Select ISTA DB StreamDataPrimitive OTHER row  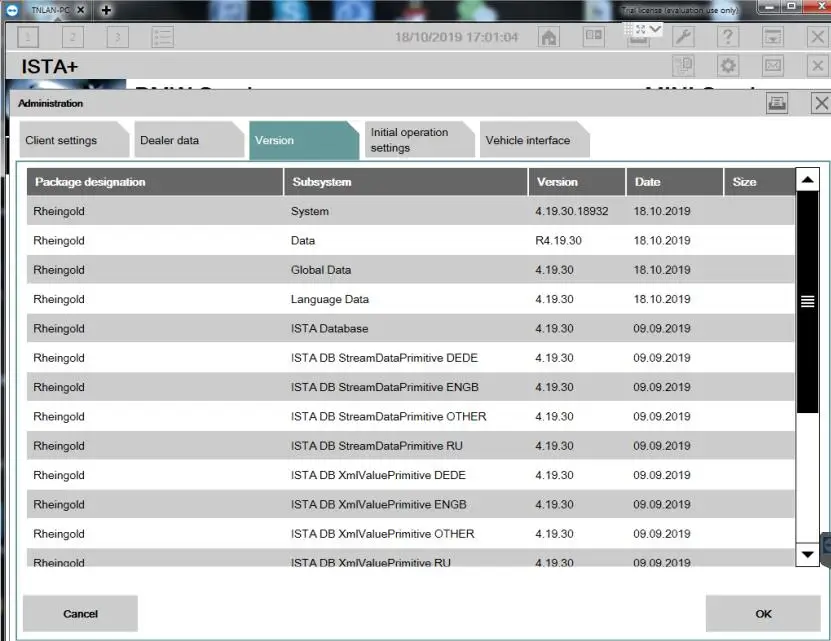pyautogui.click(x=410, y=416)
